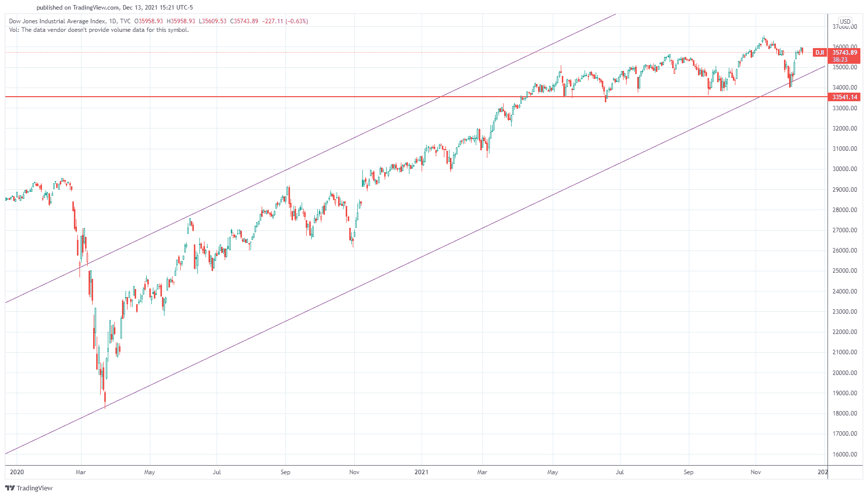This screenshot has width=868, height=497.
Task: Click the 'Dow Jones Industrial Average Index' title
Action: [x=57, y=21]
